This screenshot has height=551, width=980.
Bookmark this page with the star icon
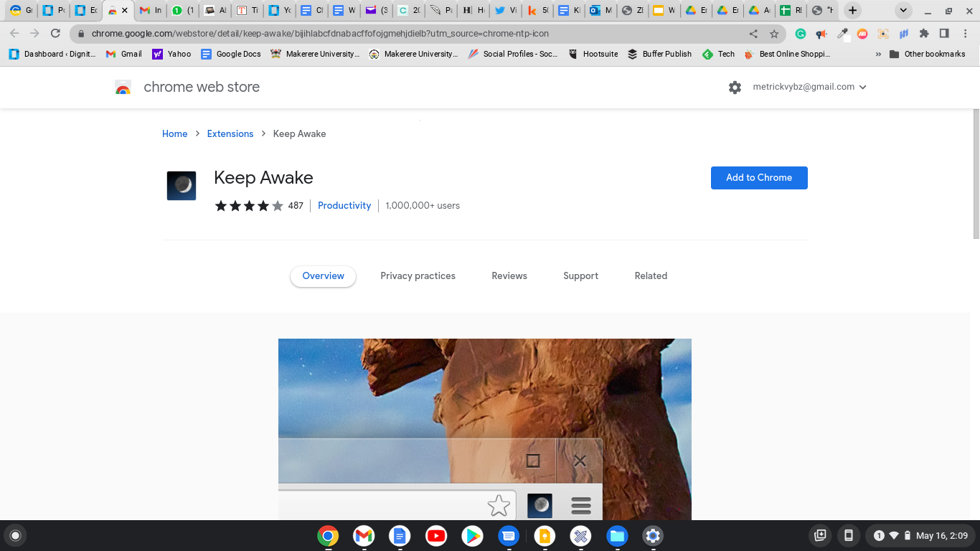(774, 34)
